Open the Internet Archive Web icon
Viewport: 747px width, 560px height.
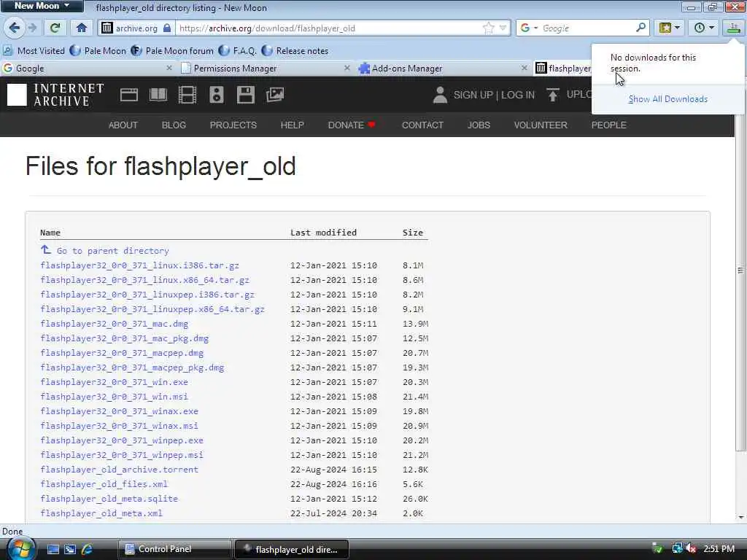point(128,95)
